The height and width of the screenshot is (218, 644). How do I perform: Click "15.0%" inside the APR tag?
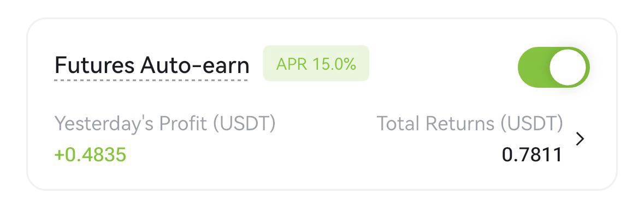tap(334, 64)
